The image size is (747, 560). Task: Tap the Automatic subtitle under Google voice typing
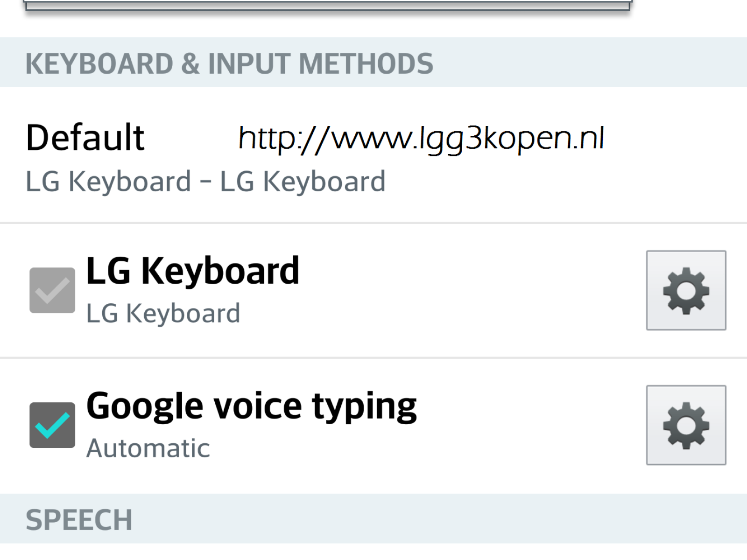point(148,448)
